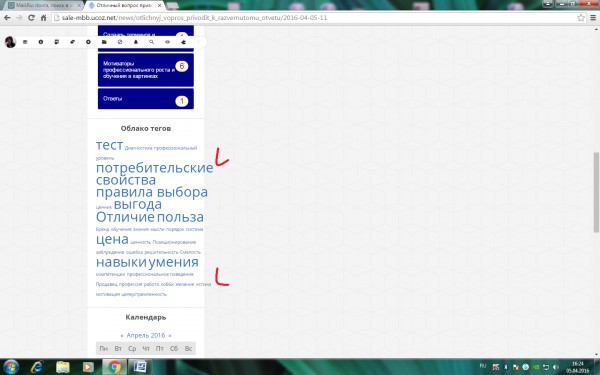Open the browser home page
The image size is (600, 375).
(x=43, y=18)
